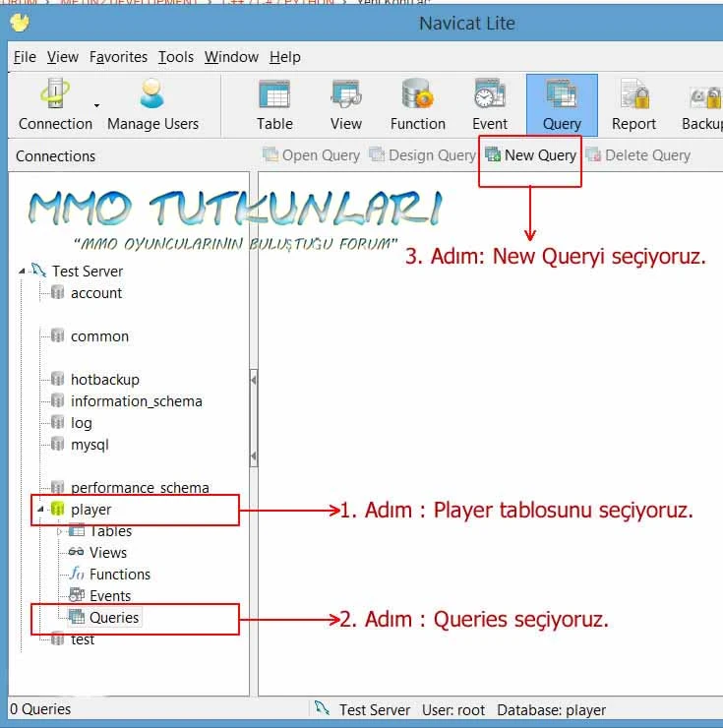This screenshot has height=728, width=723.
Task: Select Tables under player
Action: (110, 531)
